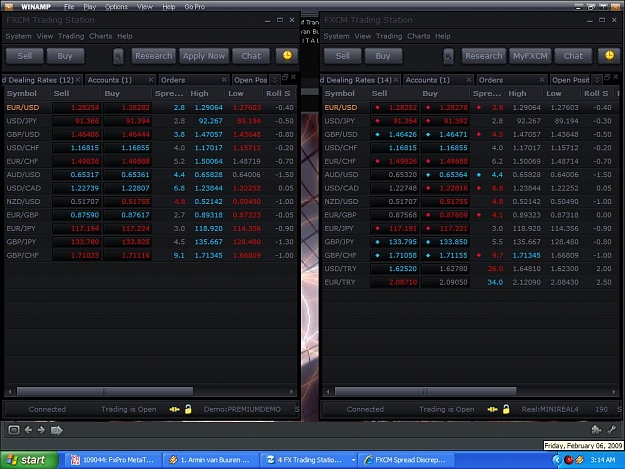This screenshot has width=625, height=469.
Task: Open System menu in left Trading Station
Action: click(18, 36)
